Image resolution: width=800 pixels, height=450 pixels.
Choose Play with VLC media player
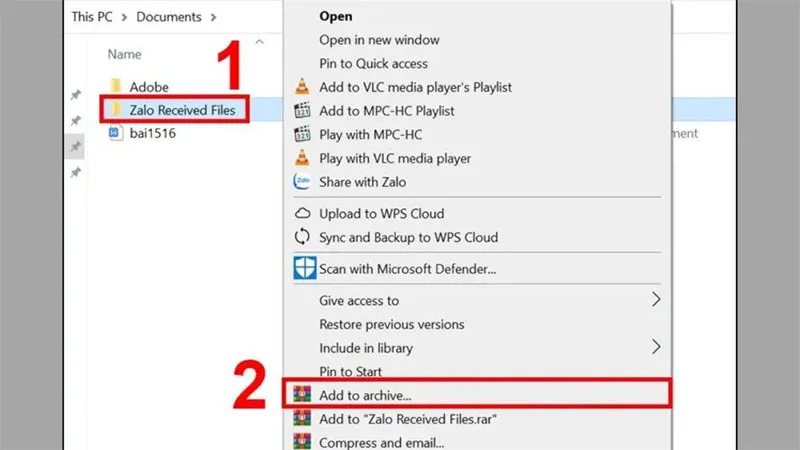(395, 158)
